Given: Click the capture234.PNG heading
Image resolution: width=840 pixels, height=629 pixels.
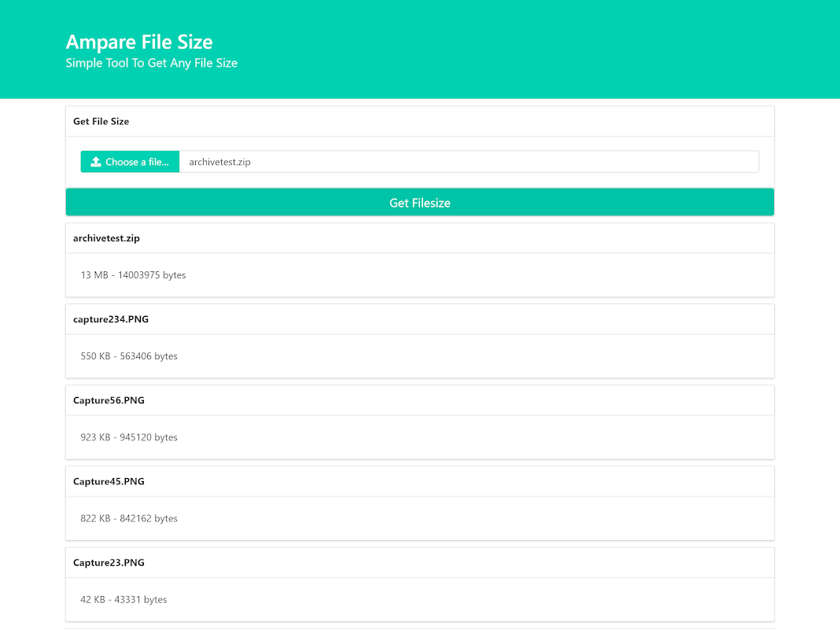Looking at the screenshot, I should pos(111,319).
